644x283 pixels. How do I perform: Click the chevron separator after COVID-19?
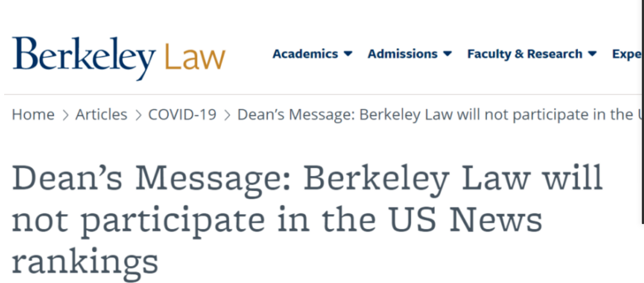pos(227,115)
